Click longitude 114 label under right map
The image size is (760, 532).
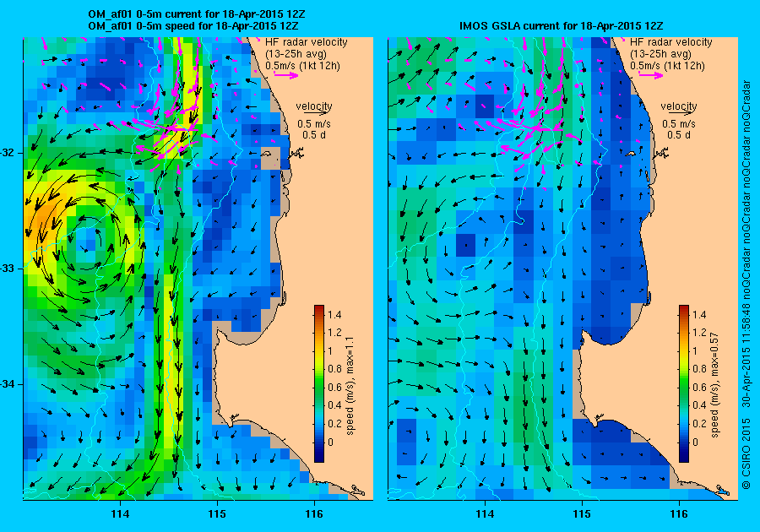tap(484, 514)
